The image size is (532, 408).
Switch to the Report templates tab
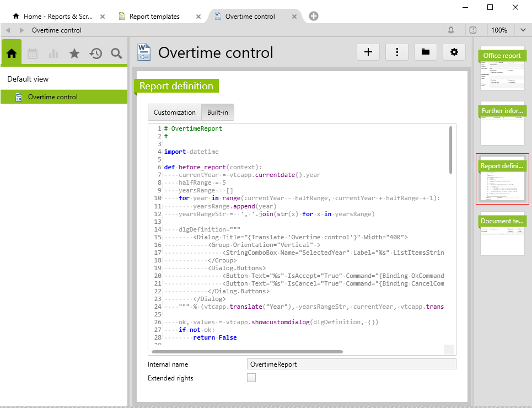pos(154,17)
